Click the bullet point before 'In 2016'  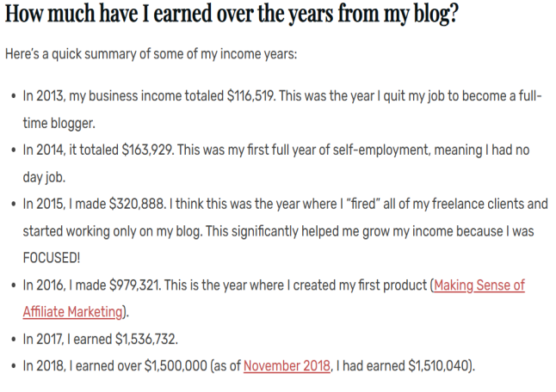click(14, 285)
